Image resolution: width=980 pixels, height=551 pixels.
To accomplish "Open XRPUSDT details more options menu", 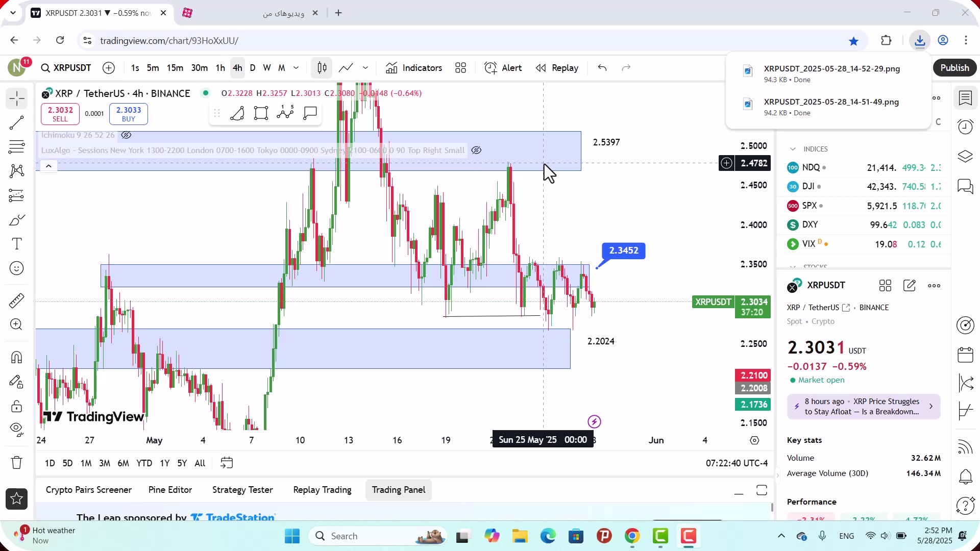I will click(934, 286).
